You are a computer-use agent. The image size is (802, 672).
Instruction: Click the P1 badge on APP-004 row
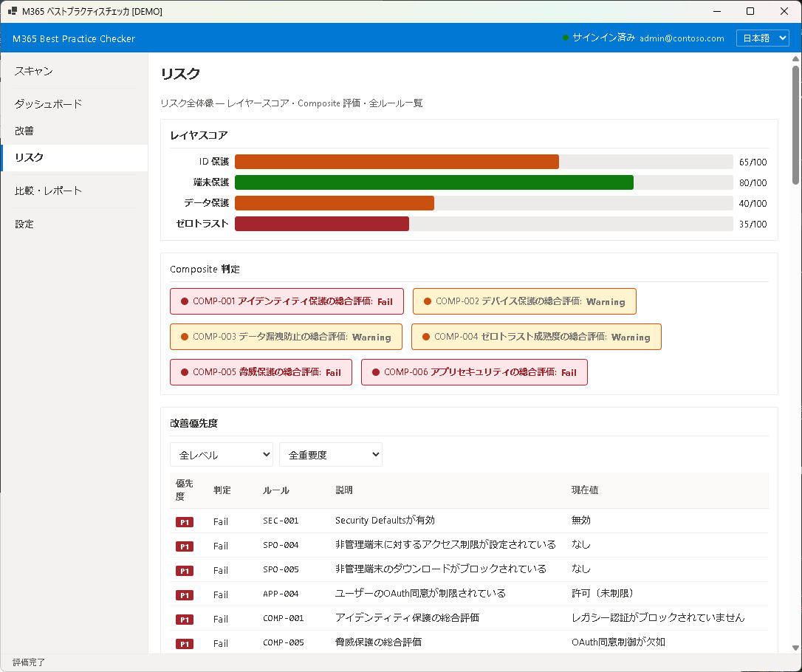click(x=184, y=594)
